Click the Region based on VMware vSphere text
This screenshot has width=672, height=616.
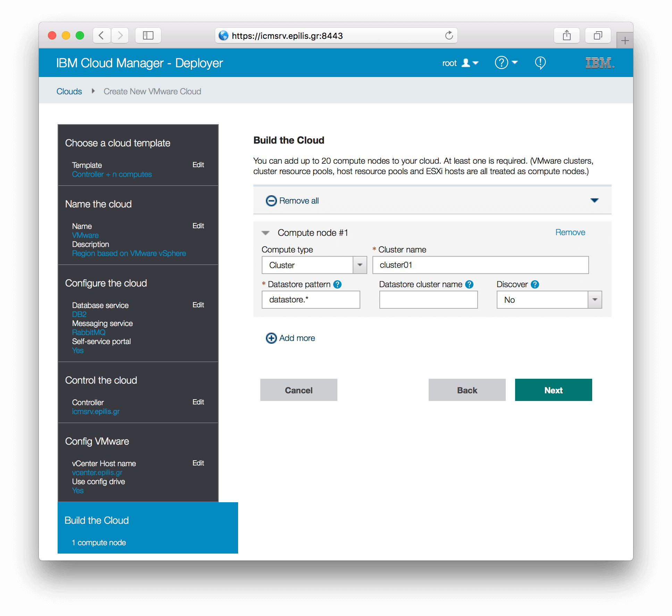(x=129, y=253)
